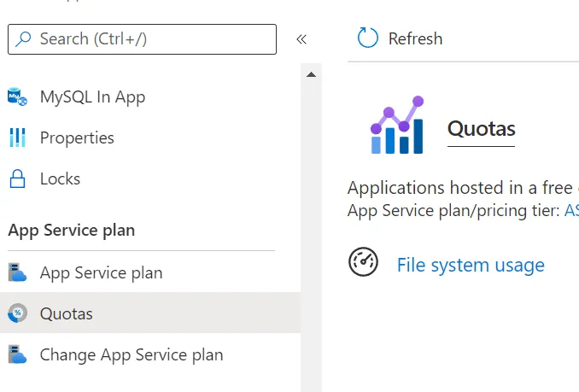Click the circular Refresh arrow icon

(367, 38)
